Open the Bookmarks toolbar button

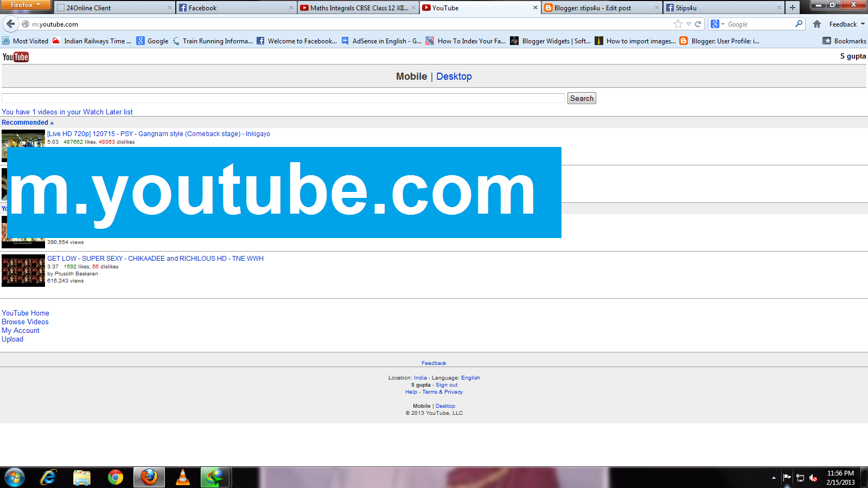tap(844, 41)
